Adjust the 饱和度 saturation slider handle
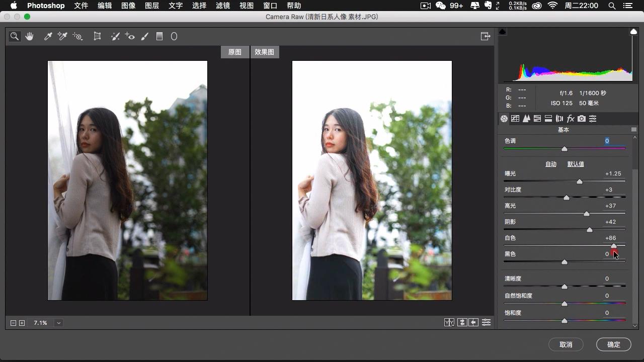 [565, 321]
